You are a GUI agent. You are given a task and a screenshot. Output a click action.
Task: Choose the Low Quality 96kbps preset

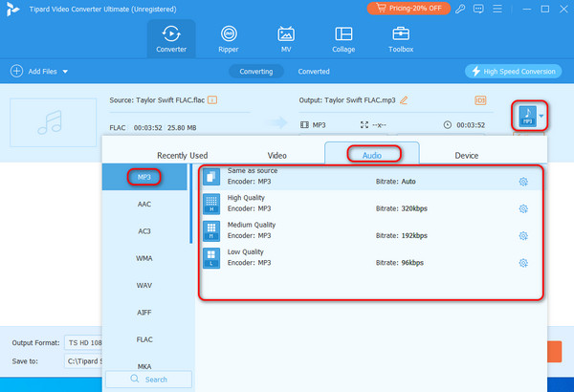tap(371, 258)
